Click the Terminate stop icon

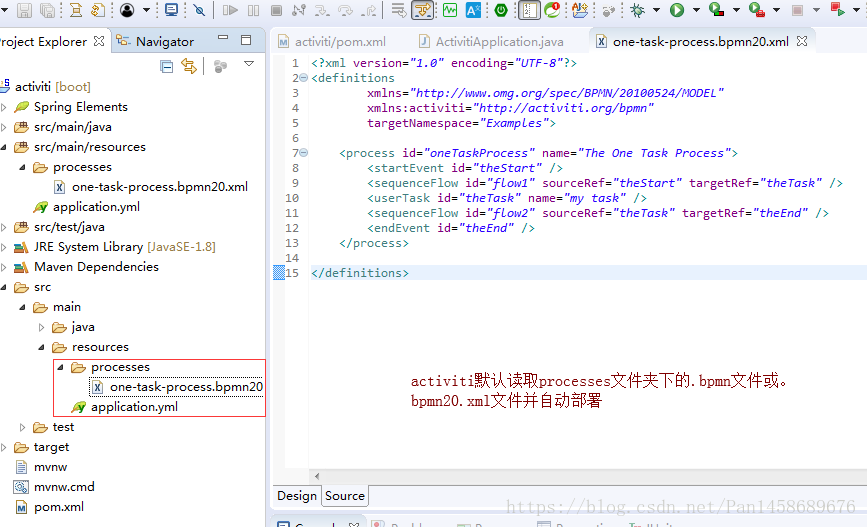[x=276, y=10]
